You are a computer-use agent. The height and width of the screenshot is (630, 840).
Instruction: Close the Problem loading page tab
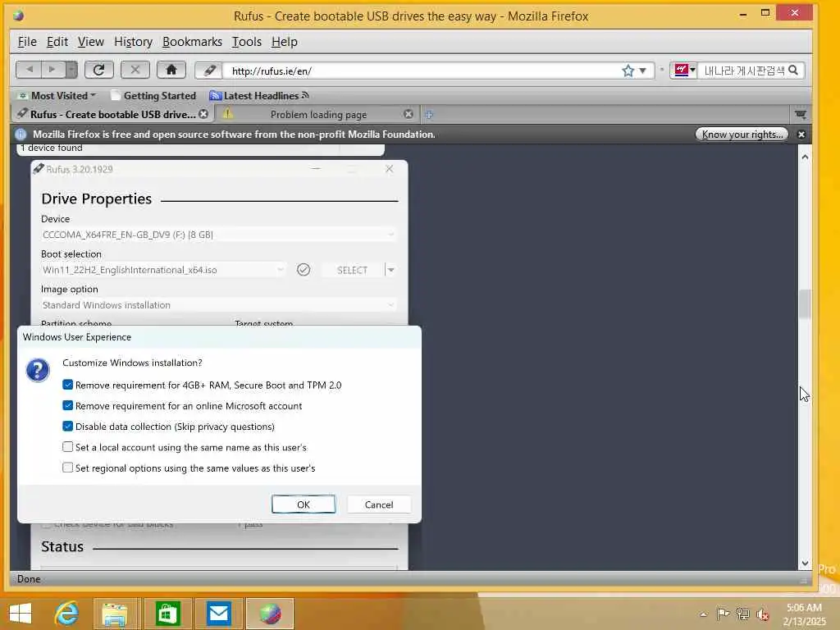(x=409, y=114)
